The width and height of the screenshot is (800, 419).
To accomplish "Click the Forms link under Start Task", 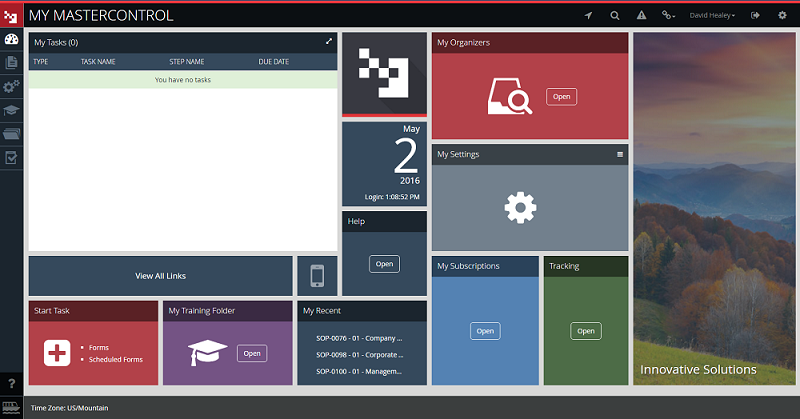I will [99, 348].
